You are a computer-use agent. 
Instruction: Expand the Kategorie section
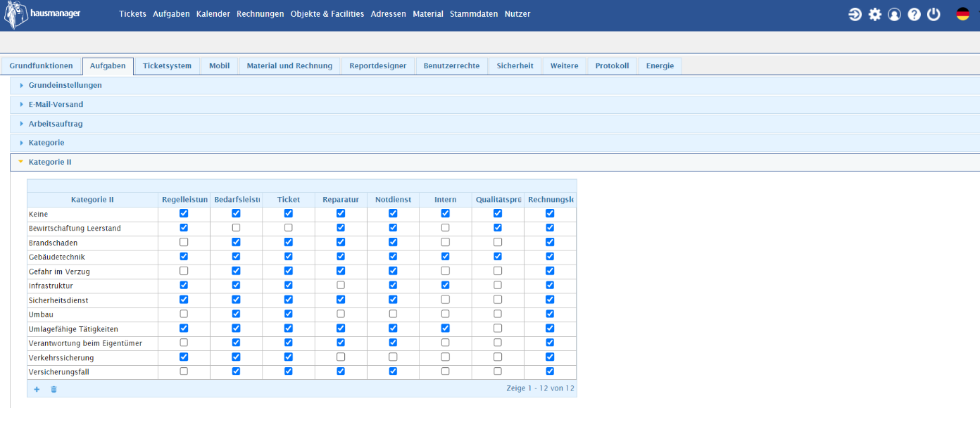[495, 143]
